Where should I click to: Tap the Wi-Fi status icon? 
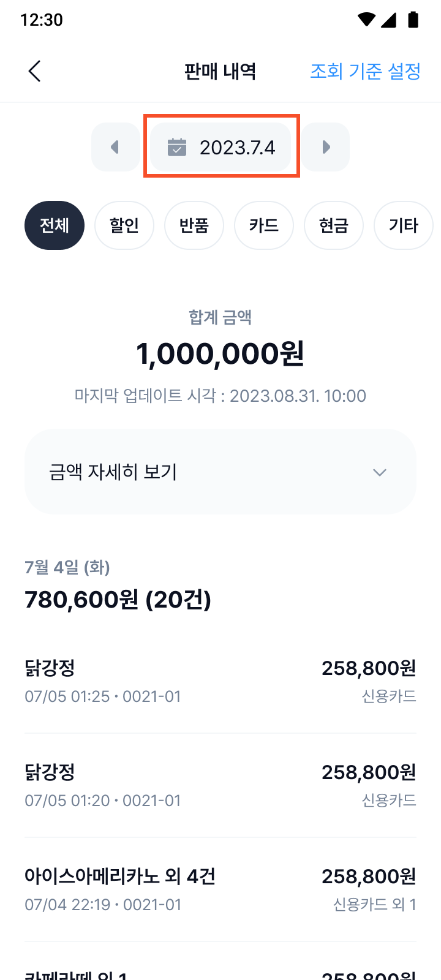click(x=366, y=20)
